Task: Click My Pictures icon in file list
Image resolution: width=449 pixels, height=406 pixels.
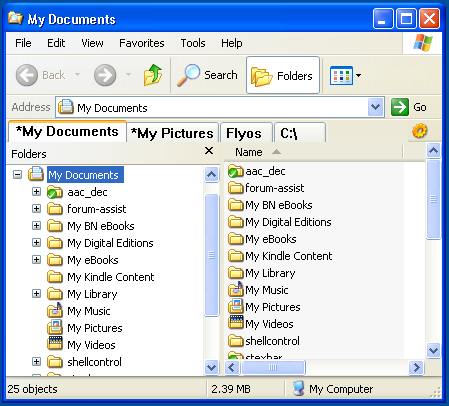Action: (236, 306)
